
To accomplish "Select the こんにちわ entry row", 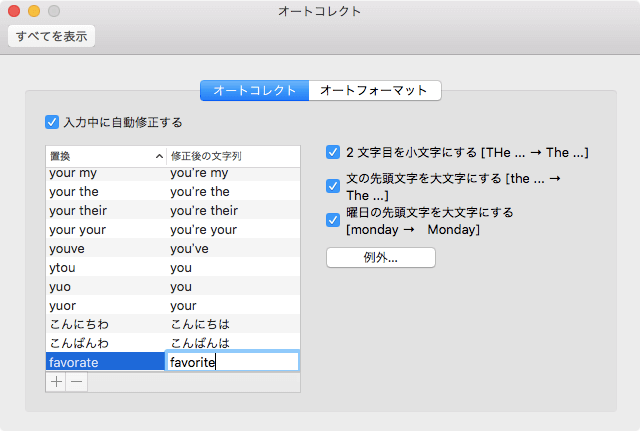I will tap(105, 324).
